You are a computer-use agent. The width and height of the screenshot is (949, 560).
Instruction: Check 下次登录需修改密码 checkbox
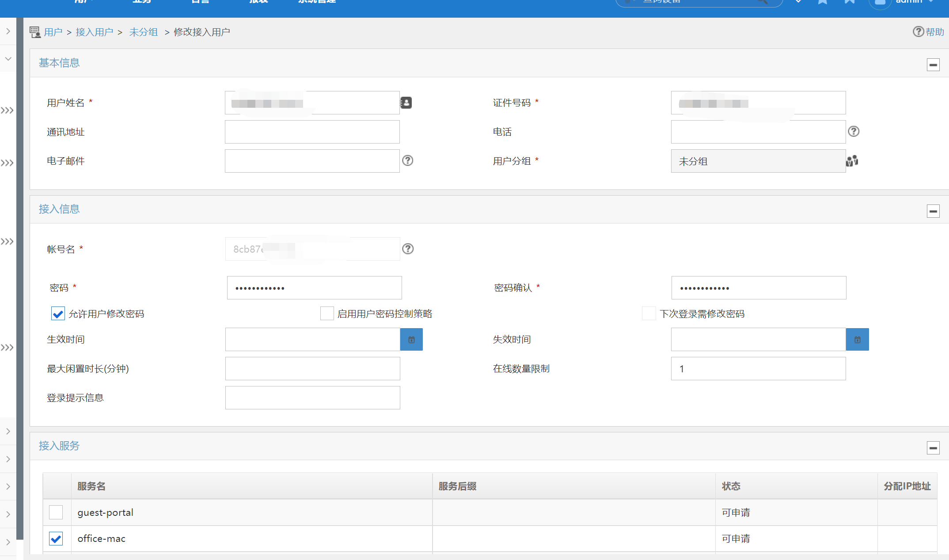[x=649, y=314]
